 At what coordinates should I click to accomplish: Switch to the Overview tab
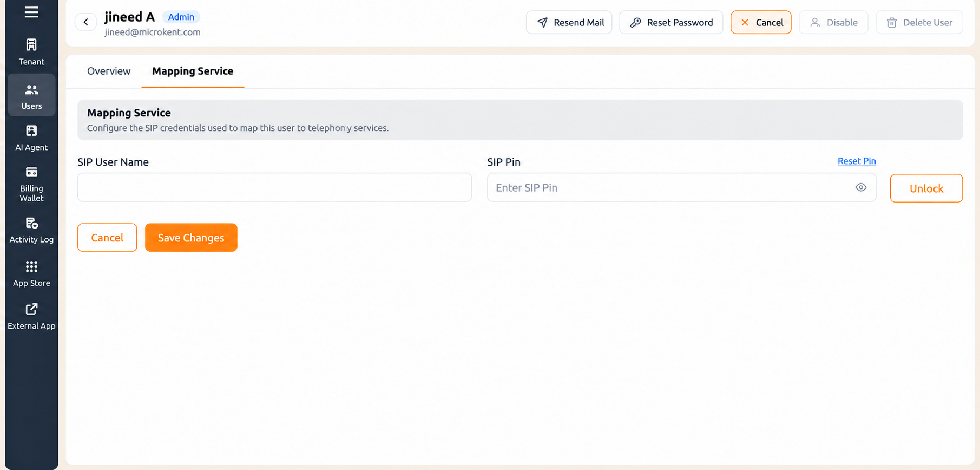(x=109, y=71)
